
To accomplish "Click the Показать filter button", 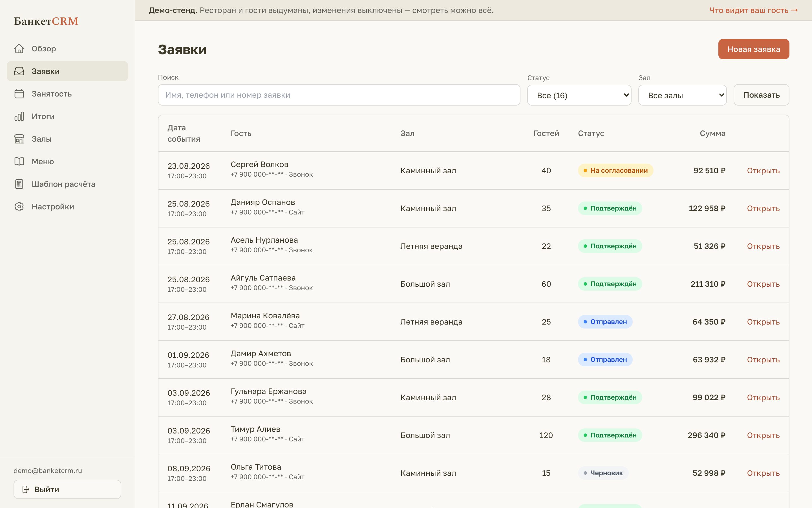I will click(x=761, y=95).
